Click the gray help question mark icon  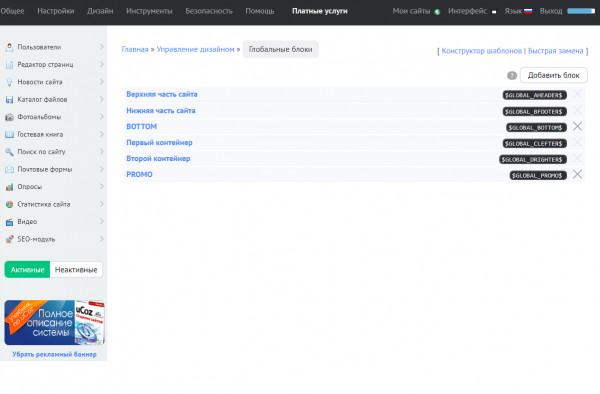pyautogui.click(x=512, y=75)
